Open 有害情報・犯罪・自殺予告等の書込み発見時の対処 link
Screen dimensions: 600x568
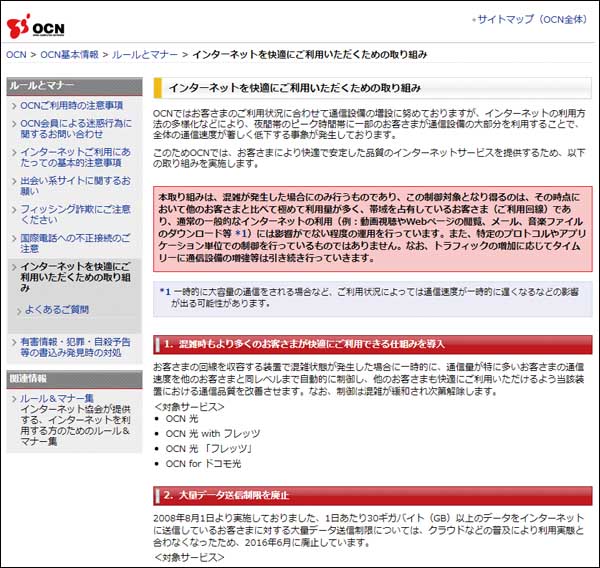pyautogui.click(x=75, y=347)
